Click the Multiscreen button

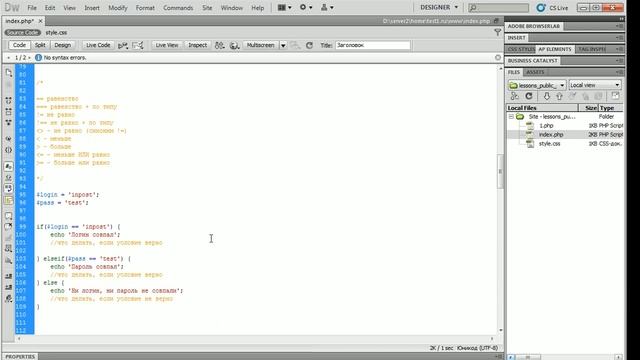tap(260, 45)
